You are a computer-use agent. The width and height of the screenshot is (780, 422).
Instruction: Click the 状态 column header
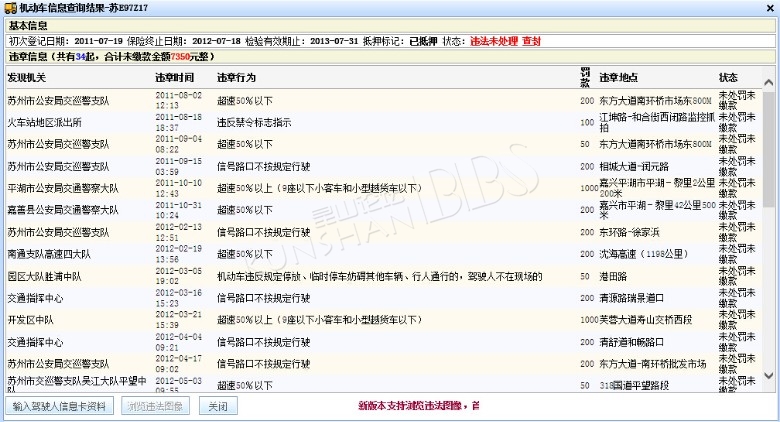728,77
